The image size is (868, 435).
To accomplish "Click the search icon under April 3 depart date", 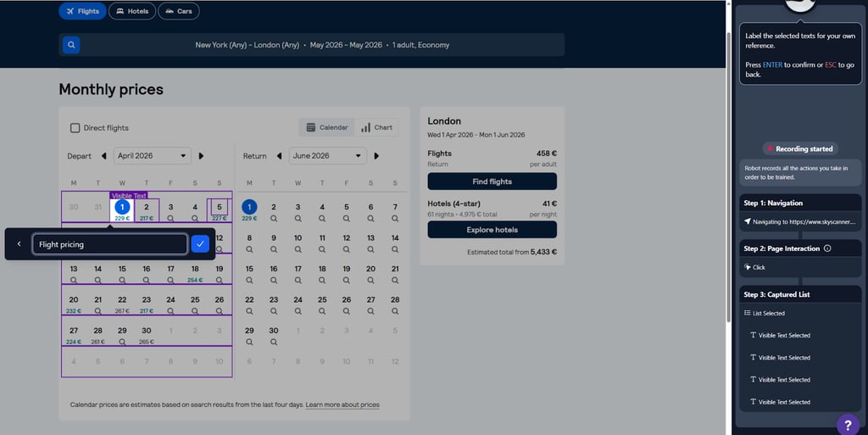I will pyautogui.click(x=170, y=219).
